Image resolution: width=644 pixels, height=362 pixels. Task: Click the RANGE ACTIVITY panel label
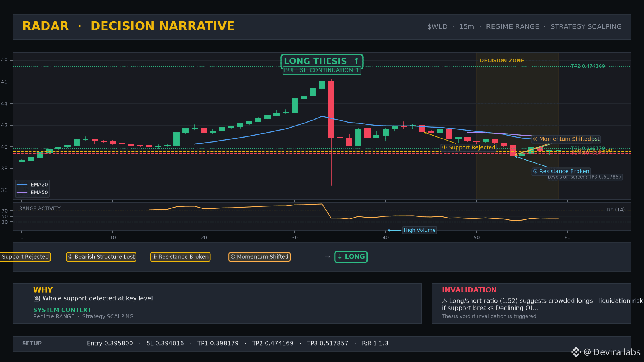(40, 209)
